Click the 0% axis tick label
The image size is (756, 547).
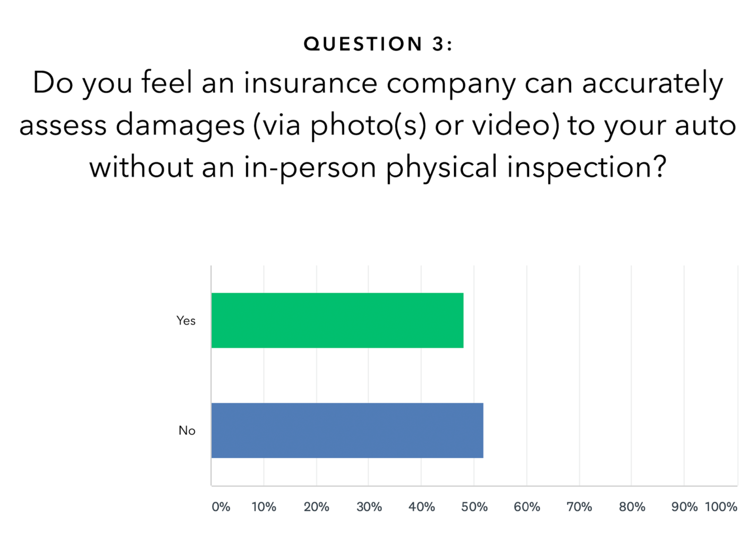pos(221,507)
